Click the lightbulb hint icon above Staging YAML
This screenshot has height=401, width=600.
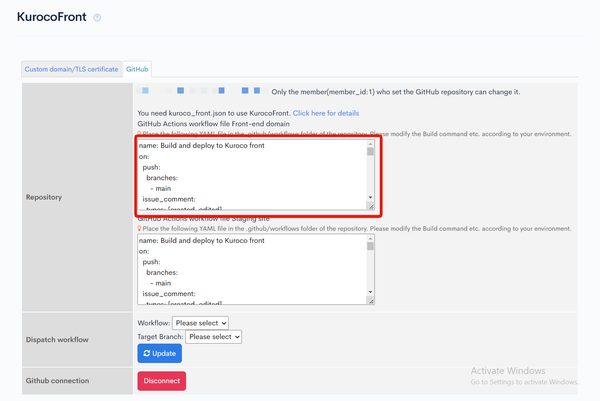[139, 228]
